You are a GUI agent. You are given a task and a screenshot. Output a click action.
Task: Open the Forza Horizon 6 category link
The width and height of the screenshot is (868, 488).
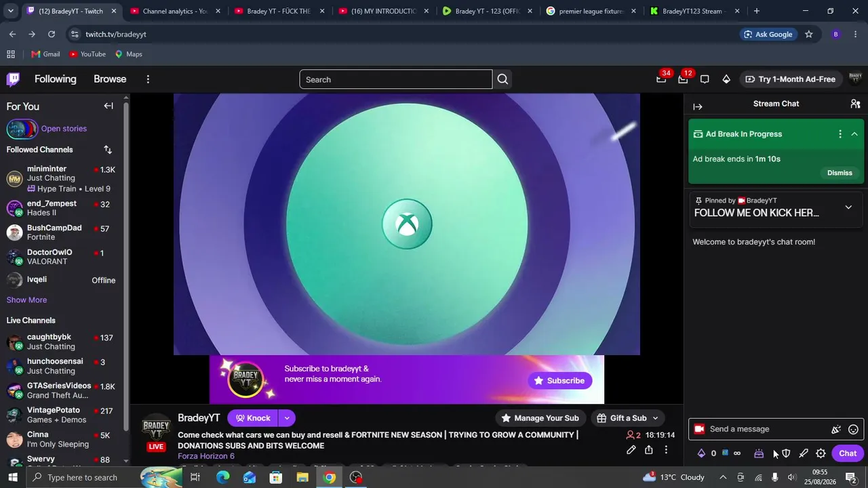[x=206, y=456]
